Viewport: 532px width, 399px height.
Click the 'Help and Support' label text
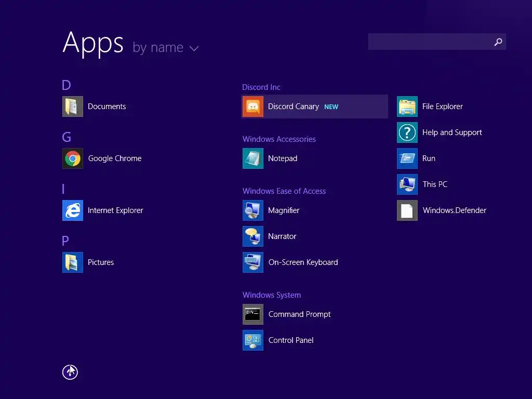coord(452,132)
